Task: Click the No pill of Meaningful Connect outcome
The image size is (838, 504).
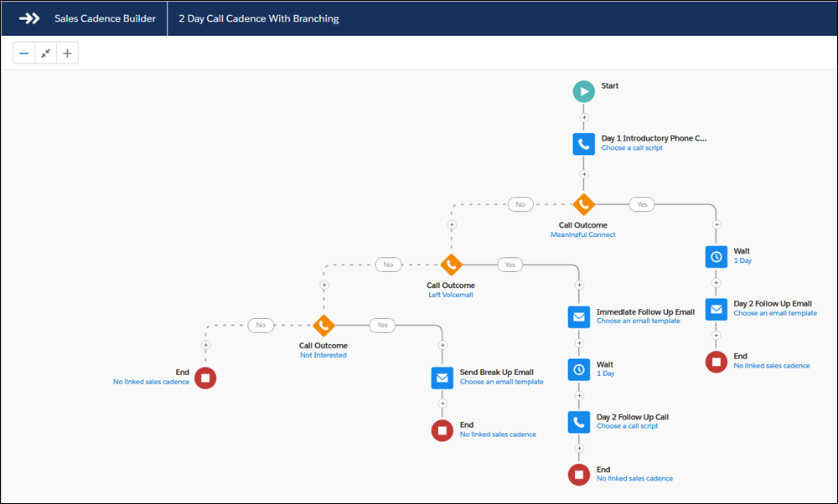Action: pyautogui.click(x=520, y=204)
